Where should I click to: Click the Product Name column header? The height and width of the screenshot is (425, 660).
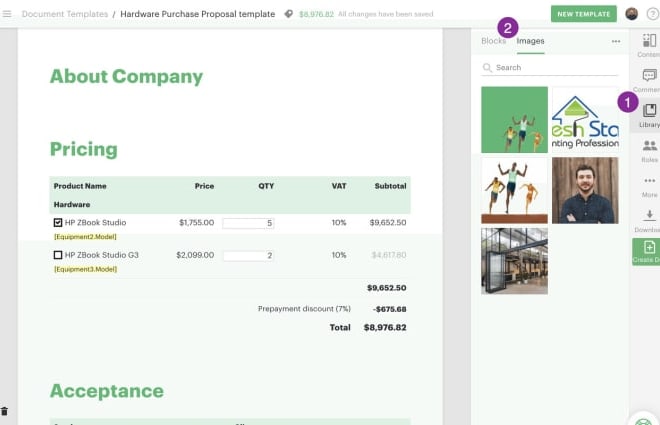coord(80,186)
